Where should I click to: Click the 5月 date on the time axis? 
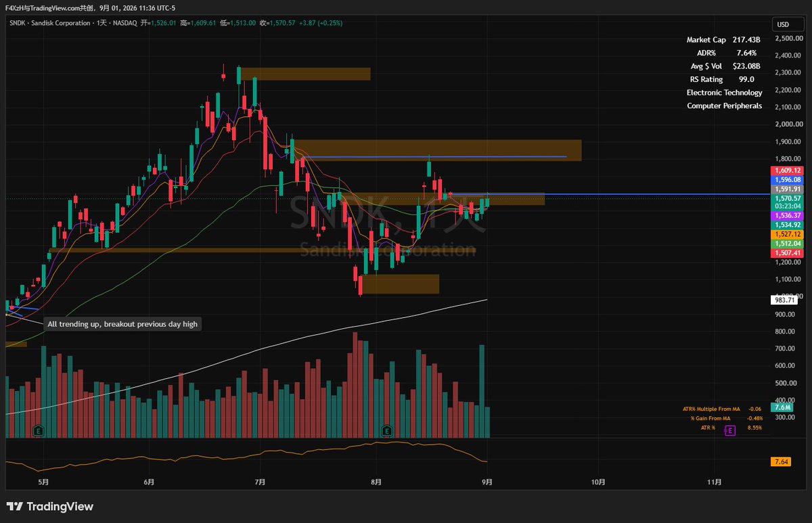pyautogui.click(x=43, y=482)
